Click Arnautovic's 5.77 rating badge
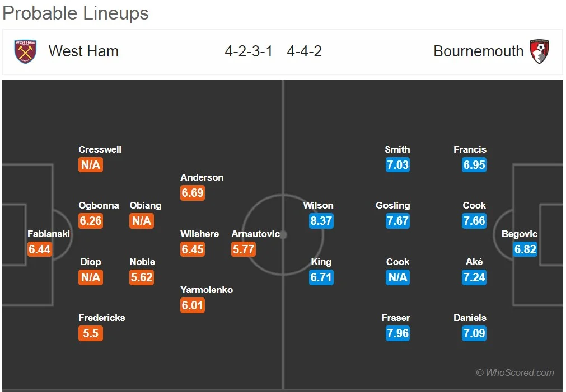This screenshot has width=566, height=392. [244, 249]
